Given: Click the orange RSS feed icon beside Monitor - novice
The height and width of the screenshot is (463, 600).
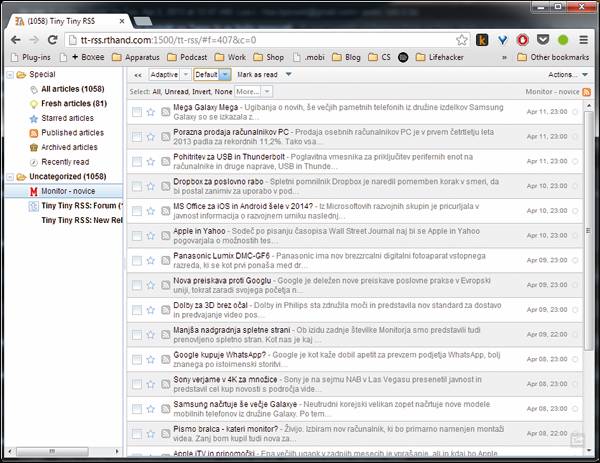Looking at the screenshot, I should coord(586,92).
